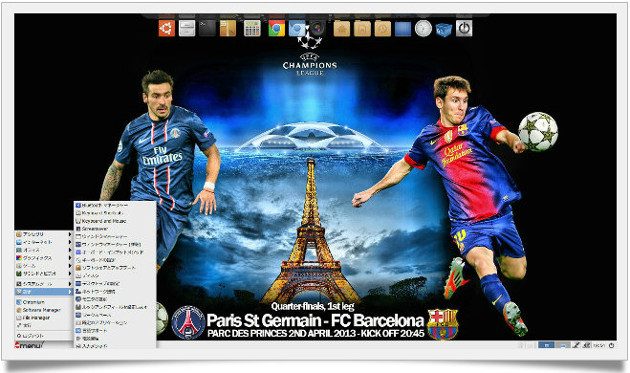Open the home folder icon in the dock
Viewport: 630px width, 373px height.
point(342,29)
